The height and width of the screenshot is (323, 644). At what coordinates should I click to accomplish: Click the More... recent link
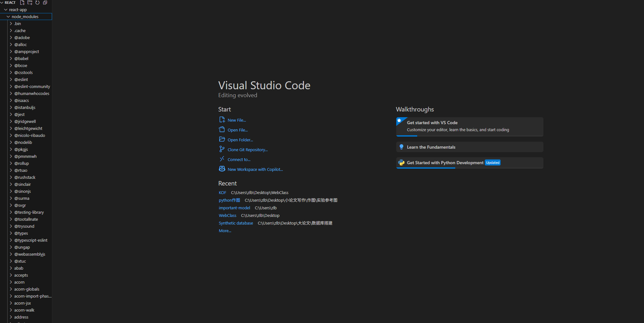(x=225, y=231)
